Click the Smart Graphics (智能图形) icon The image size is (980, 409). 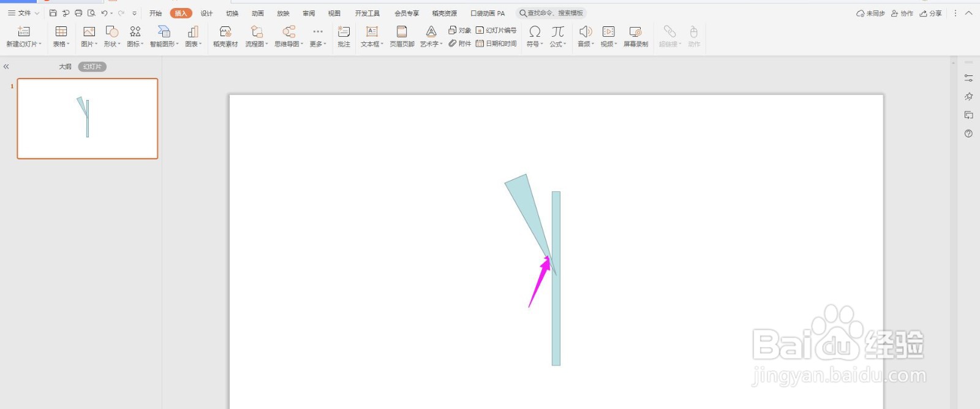tap(164, 31)
